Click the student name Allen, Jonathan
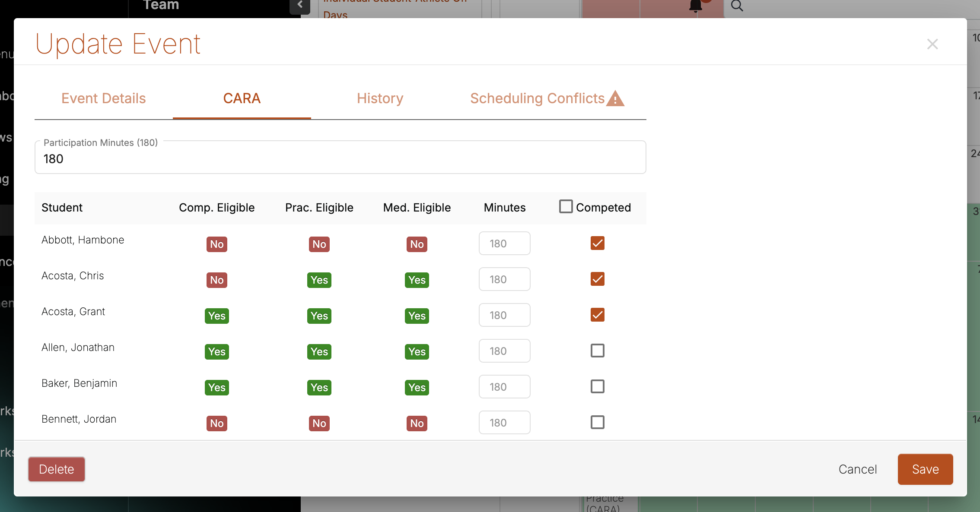This screenshot has width=980, height=512. point(78,348)
